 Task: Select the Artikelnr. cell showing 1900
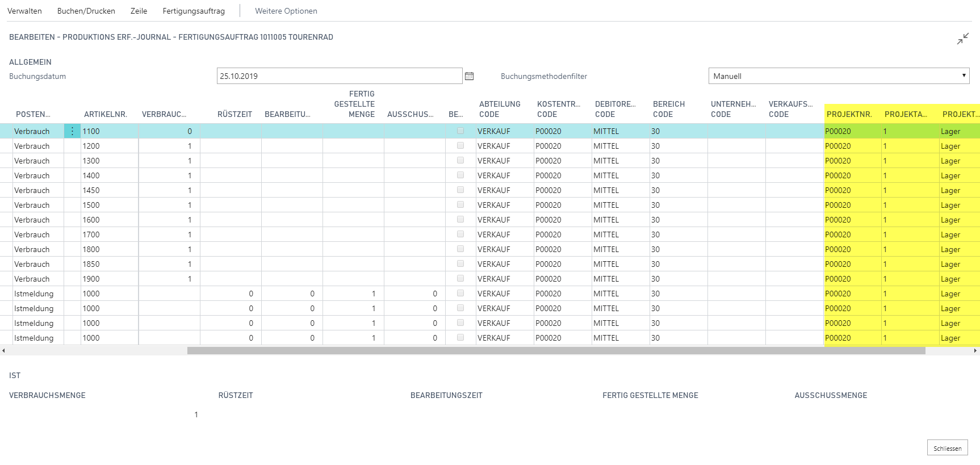pos(110,279)
